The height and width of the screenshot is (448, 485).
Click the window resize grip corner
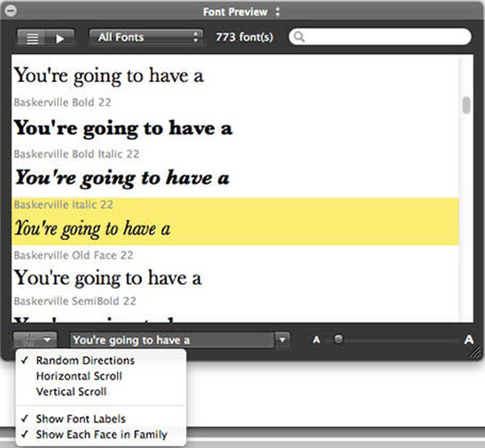[x=476, y=353]
